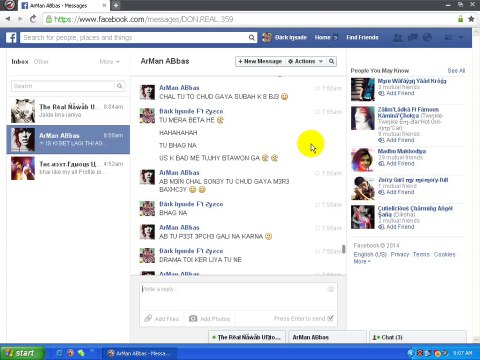Click the Facebook search people field
Viewport: 480px width, 360px height.
[x=135, y=38]
